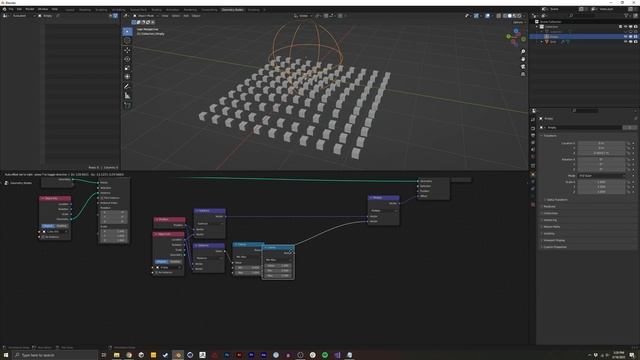Click the Location X value field
This screenshot has height=360, width=640.
[x=601, y=143]
